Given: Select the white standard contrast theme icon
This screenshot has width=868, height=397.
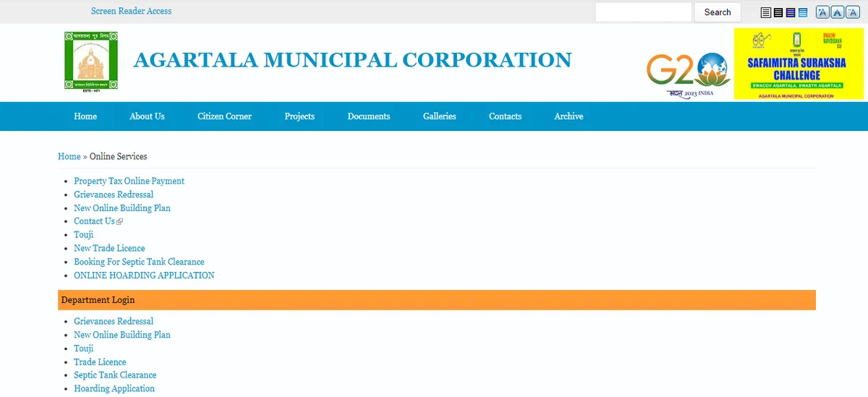Looking at the screenshot, I should pos(766,12).
